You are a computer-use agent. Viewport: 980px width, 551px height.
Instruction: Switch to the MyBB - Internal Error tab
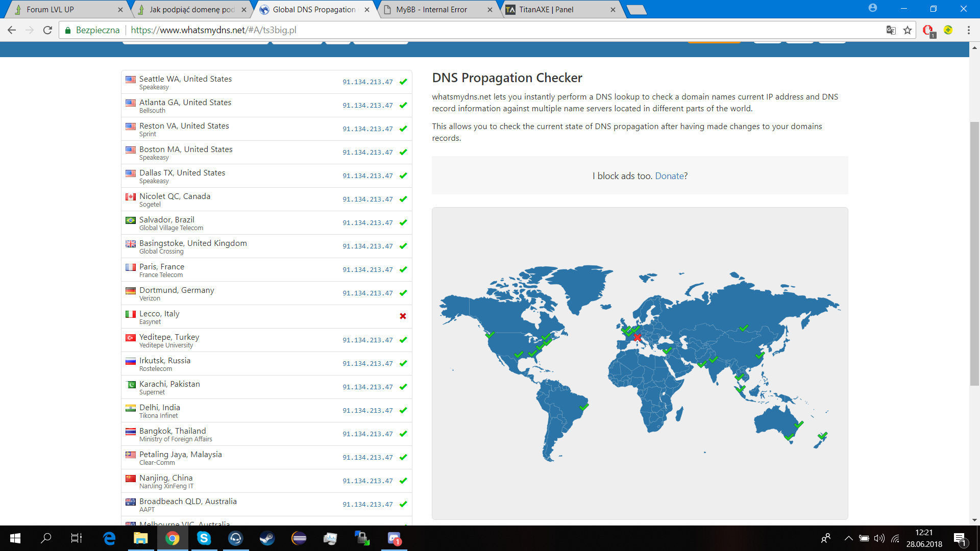coord(431,9)
